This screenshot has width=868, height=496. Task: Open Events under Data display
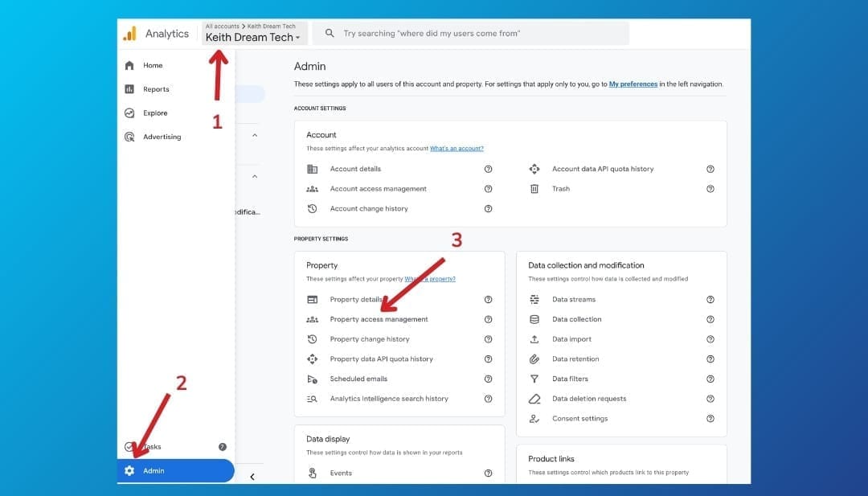pyautogui.click(x=341, y=473)
